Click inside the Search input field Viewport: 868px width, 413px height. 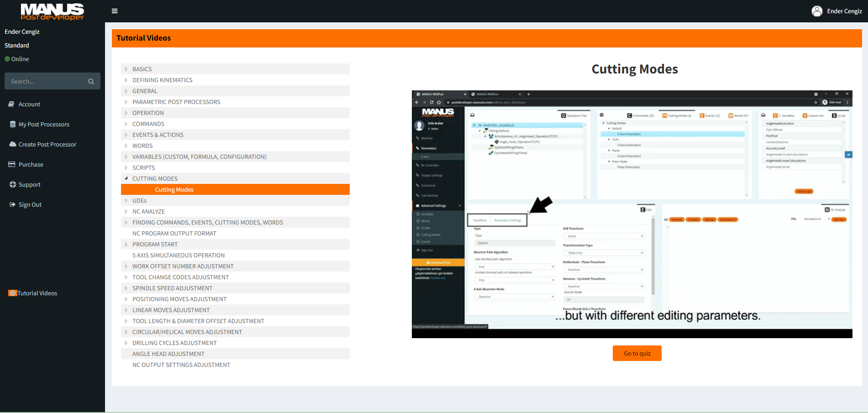click(x=46, y=81)
